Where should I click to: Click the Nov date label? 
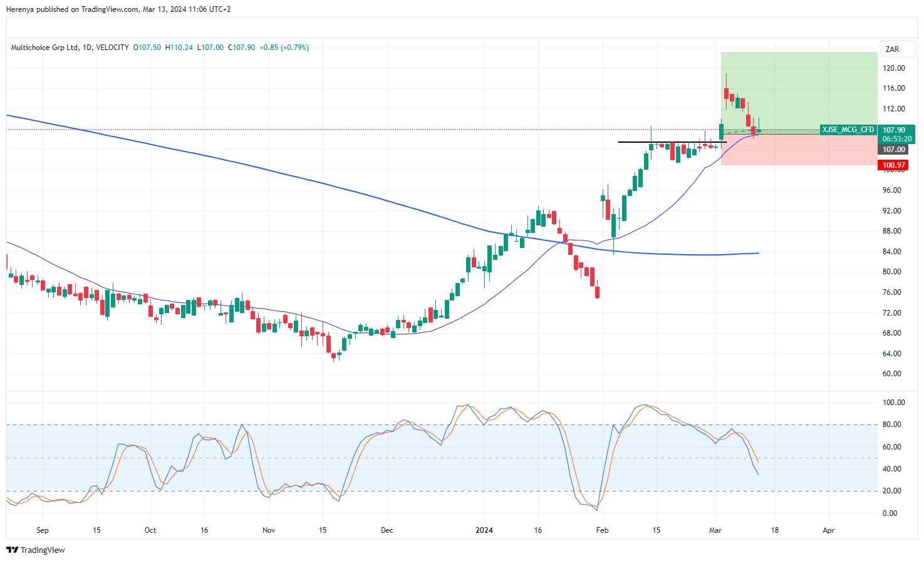tap(269, 530)
